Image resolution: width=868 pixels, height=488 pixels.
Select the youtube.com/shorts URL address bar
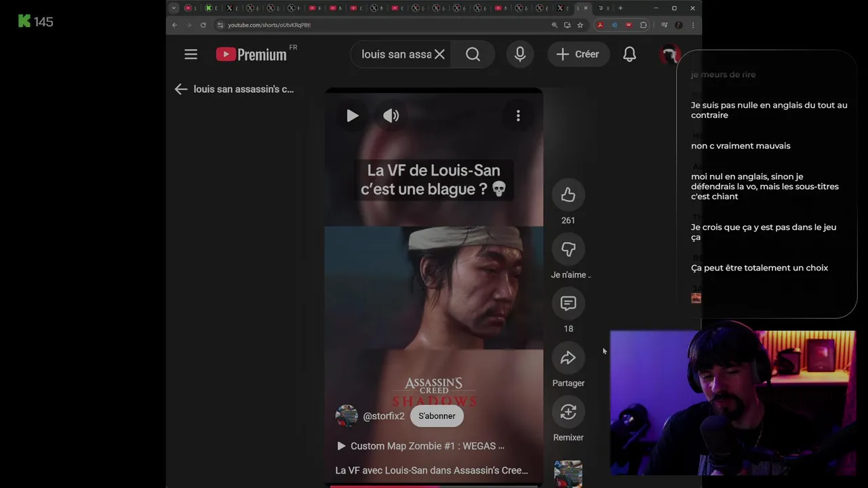pyautogui.click(x=269, y=25)
